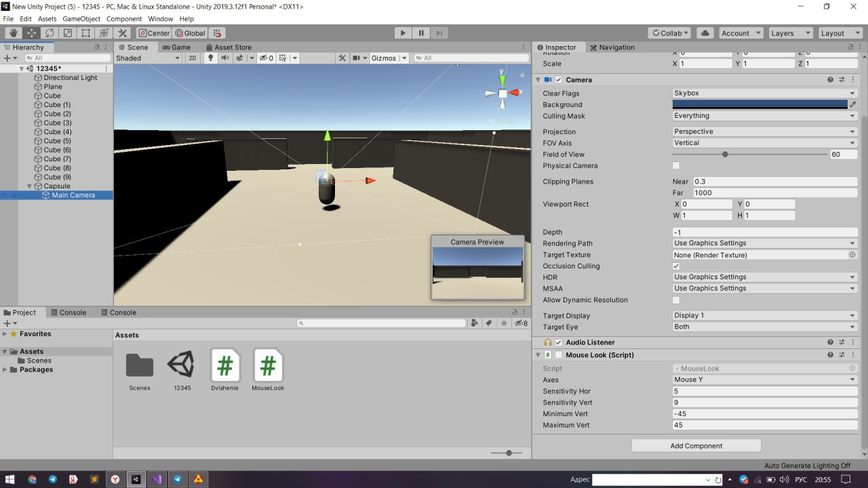This screenshot has height=488, width=868.
Task: Search Project assets by label icon
Action: pos(489,323)
